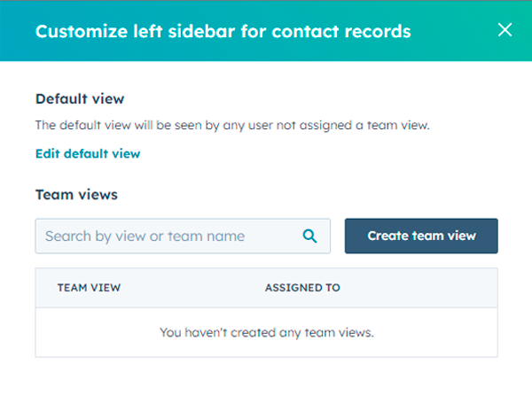Viewport: 532px width, 395px height.
Task: Click the empty team views message row
Action: pos(266,332)
